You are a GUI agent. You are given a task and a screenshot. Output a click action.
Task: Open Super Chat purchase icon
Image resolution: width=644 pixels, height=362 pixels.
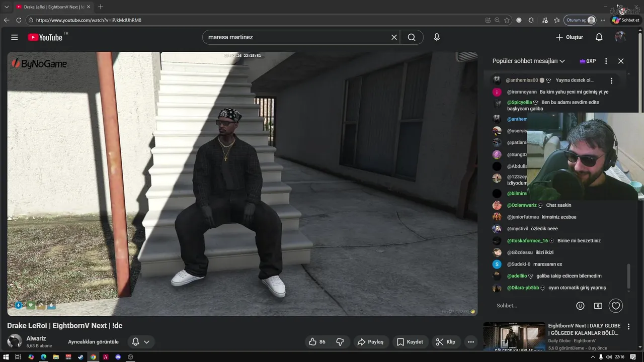tap(598, 306)
